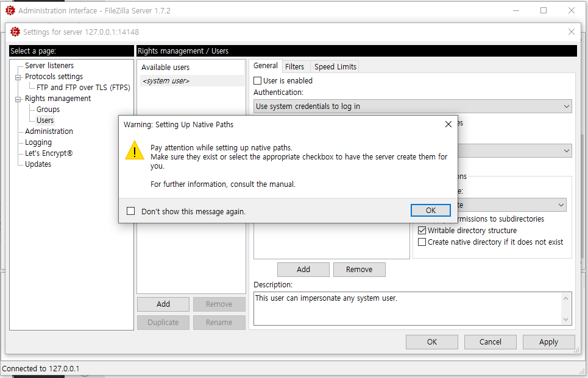
Task: Open FTP and FTP over TLS (FTPS) page
Action: [x=83, y=87]
